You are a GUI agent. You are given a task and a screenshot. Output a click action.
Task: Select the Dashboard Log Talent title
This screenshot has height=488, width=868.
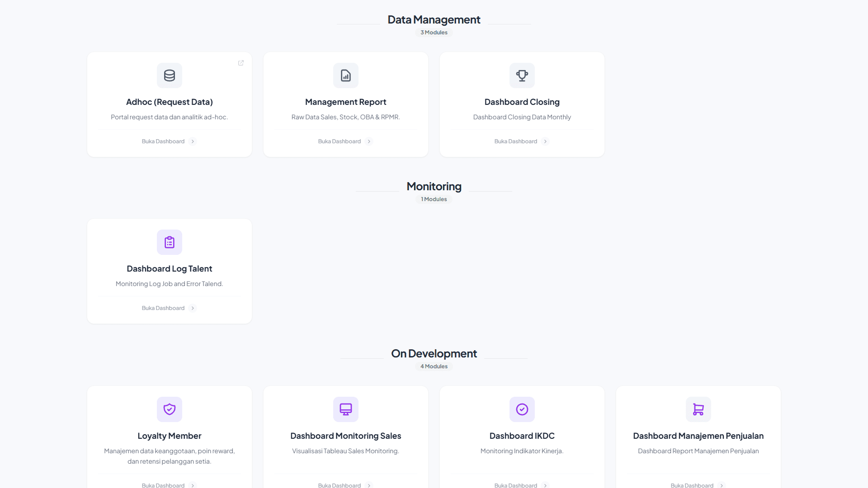coord(170,269)
